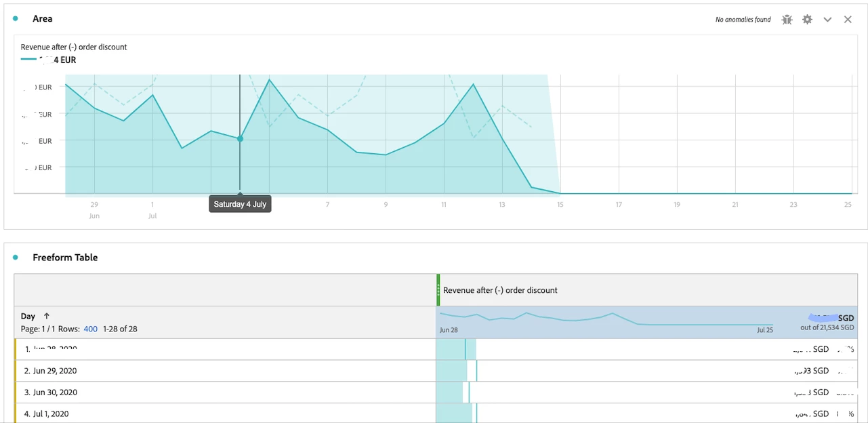This screenshot has width=868, height=423.
Task: Click the 'Saturday 4 July' tooltip label
Action: point(240,204)
